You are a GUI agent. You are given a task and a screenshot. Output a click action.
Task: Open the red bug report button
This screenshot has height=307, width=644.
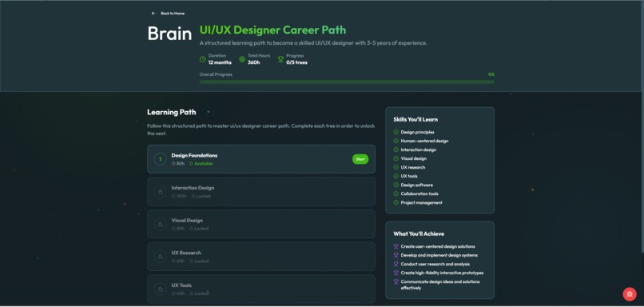[x=629, y=294]
